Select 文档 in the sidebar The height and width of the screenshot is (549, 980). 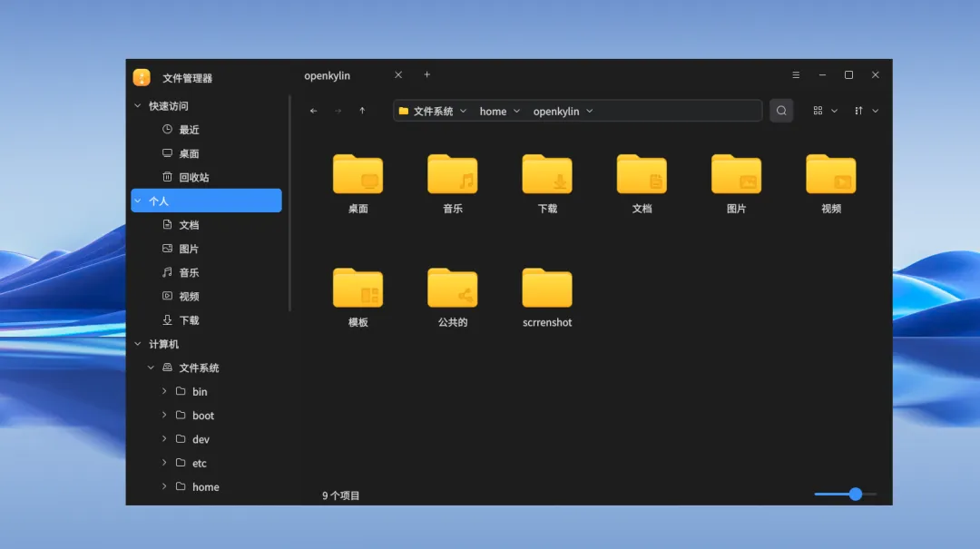pos(189,224)
